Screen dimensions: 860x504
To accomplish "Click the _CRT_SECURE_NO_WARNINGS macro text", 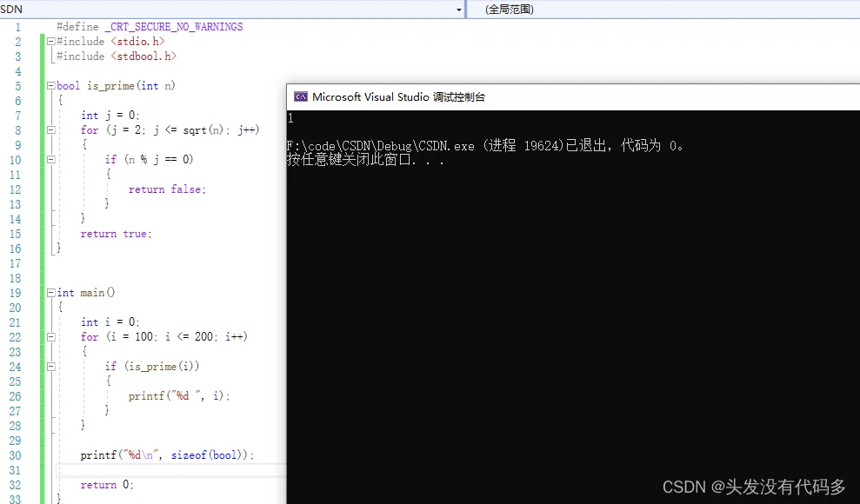I will pyautogui.click(x=174, y=27).
